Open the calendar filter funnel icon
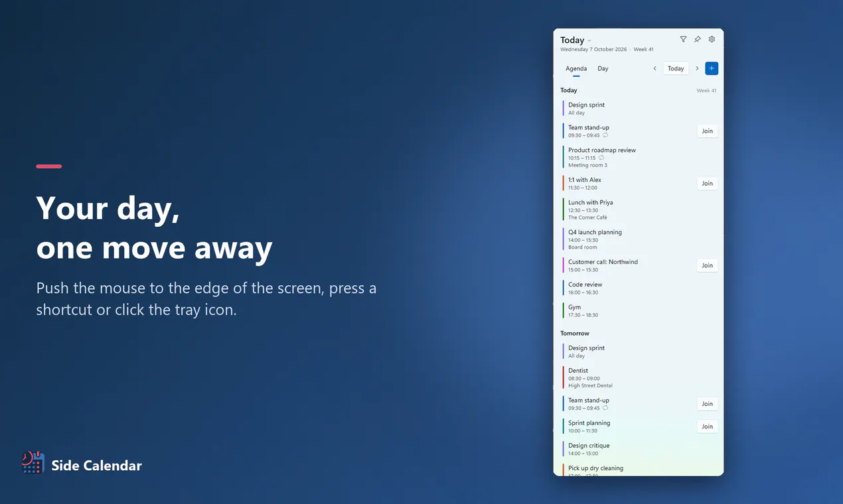This screenshot has width=843, height=504. click(683, 40)
